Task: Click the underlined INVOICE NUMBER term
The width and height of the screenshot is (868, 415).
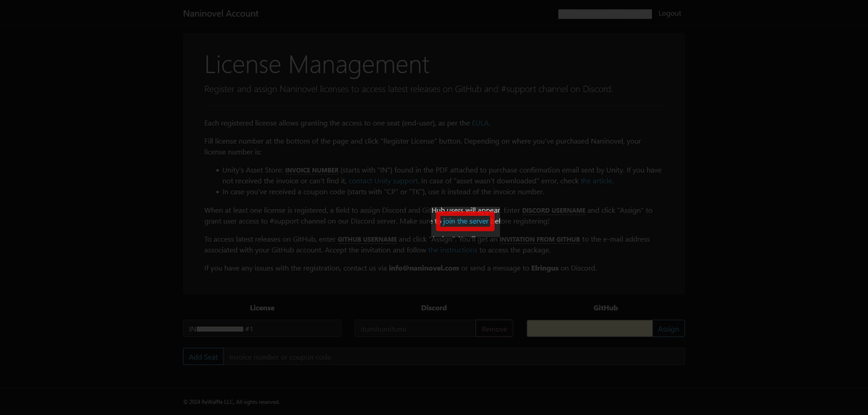Action: click(312, 170)
